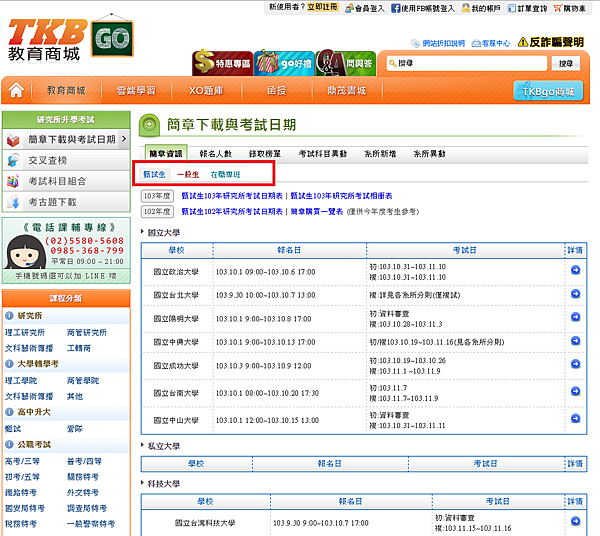Click detail arrow for 國立政治大學
This screenshot has width=600, height=536.
[575, 270]
